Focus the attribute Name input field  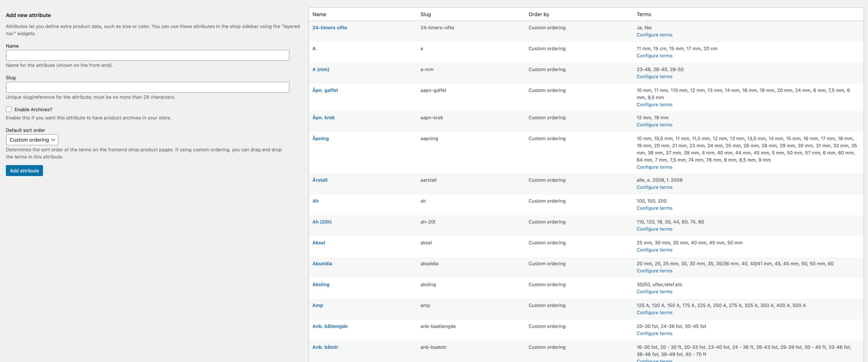(147, 55)
